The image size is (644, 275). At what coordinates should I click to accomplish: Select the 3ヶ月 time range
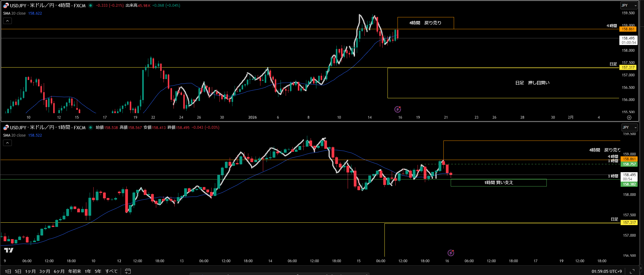pos(45,271)
